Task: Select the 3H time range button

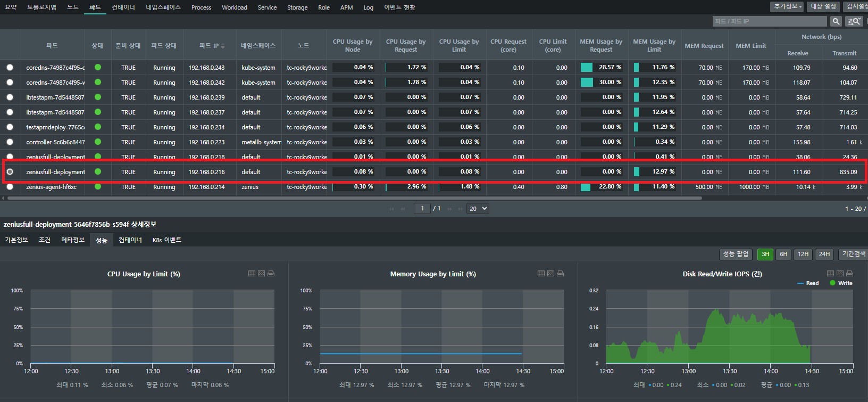Action: tap(765, 254)
